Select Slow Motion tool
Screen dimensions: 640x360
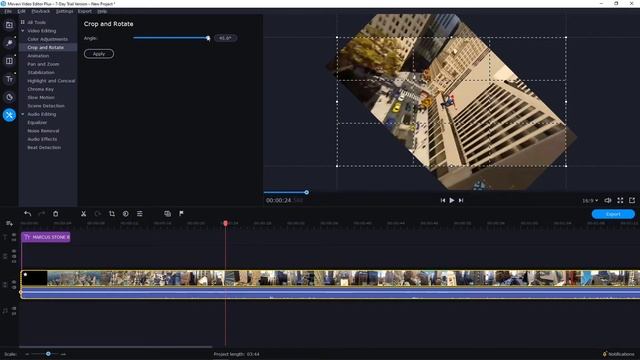point(41,98)
